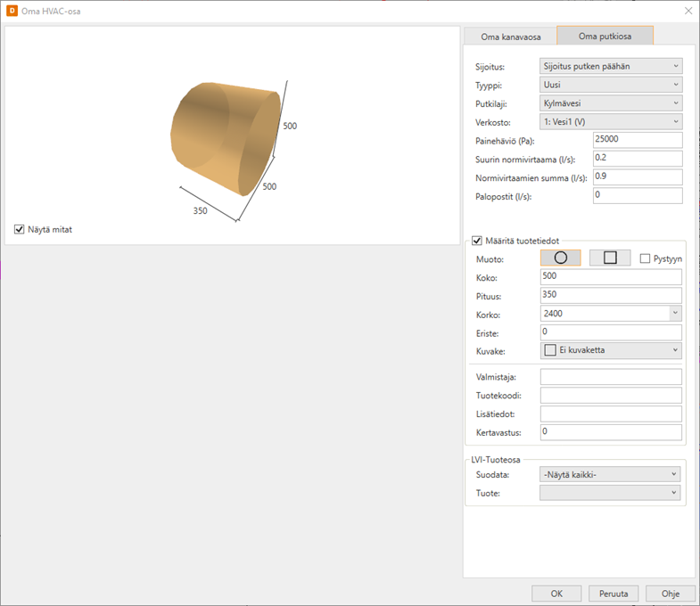Open help with Ohje button

[x=671, y=594]
